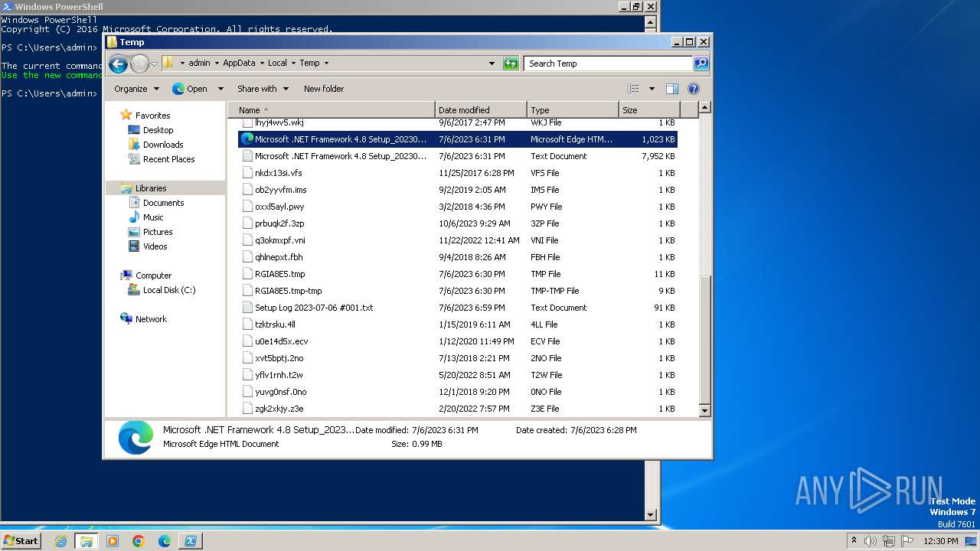The width and height of the screenshot is (980, 551).
Task: Open Google Chrome from the taskbar
Action: point(139,541)
